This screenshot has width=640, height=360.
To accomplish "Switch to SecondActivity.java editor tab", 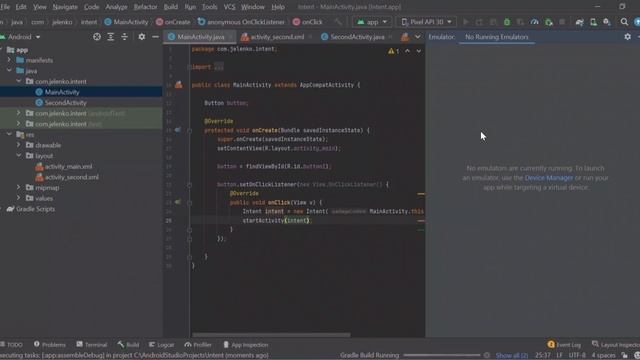I will click(x=357, y=37).
